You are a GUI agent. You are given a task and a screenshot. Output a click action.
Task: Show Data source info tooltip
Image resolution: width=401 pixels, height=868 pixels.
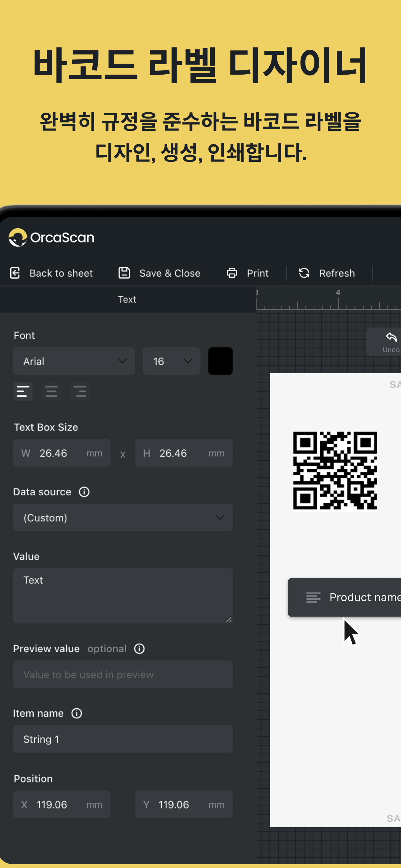click(84, 492)
